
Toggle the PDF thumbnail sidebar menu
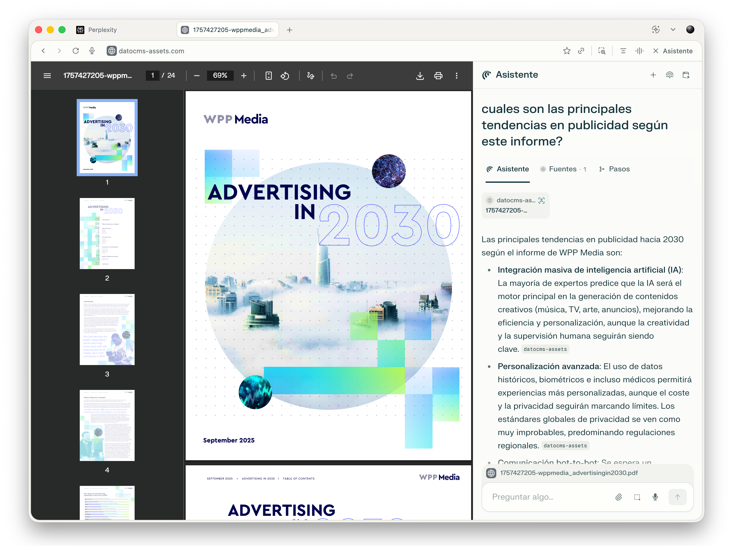(x=47, y=76)
